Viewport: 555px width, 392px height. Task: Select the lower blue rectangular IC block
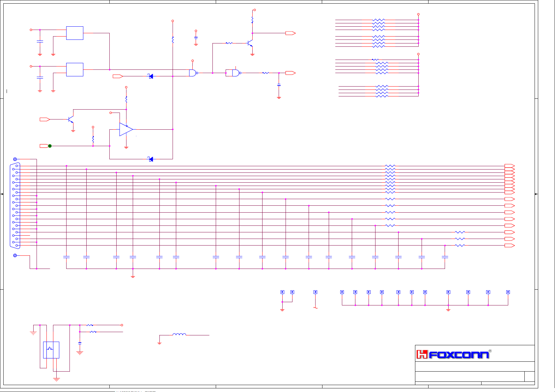click(75, 69)
